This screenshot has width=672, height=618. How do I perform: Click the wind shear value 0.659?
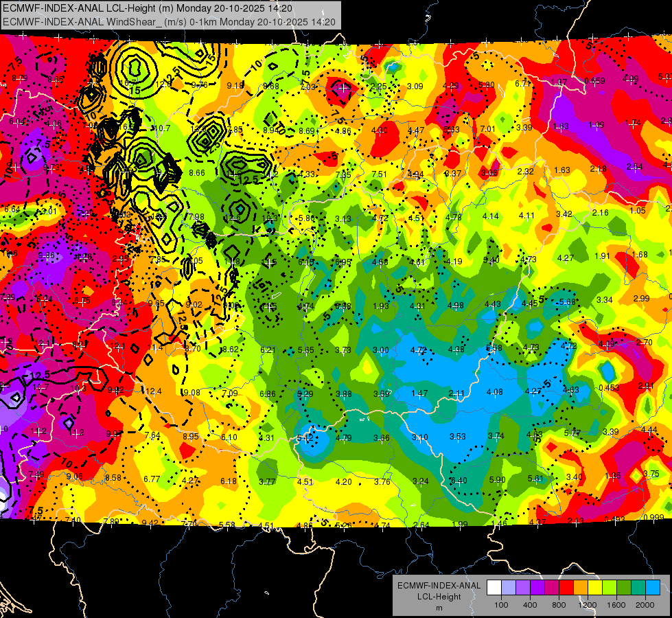(594, 80)
